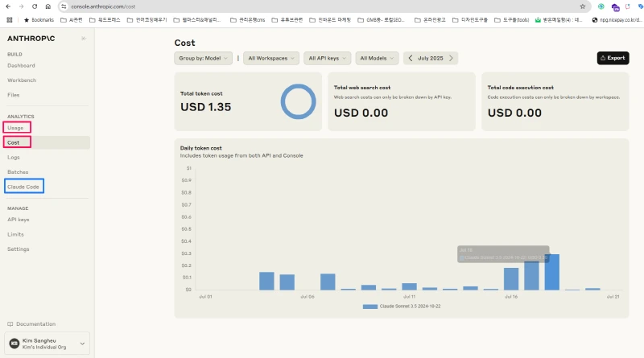
Task: Open the Usage page in the sidebar
Action: [x=15, y=128]
